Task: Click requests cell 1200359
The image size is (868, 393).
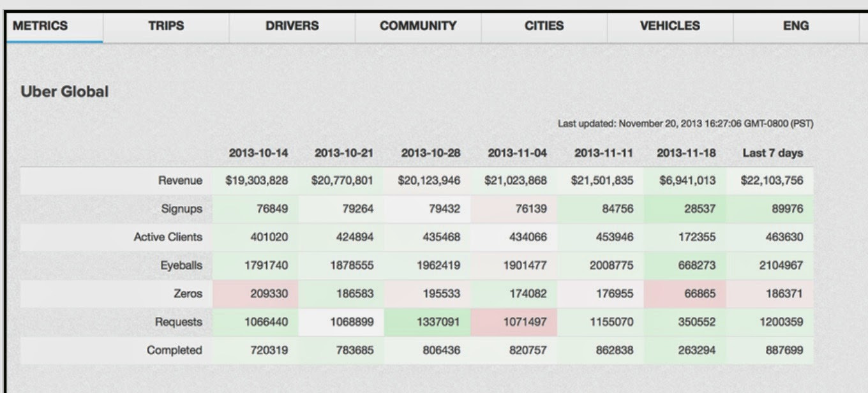Action: click(770, 322)
